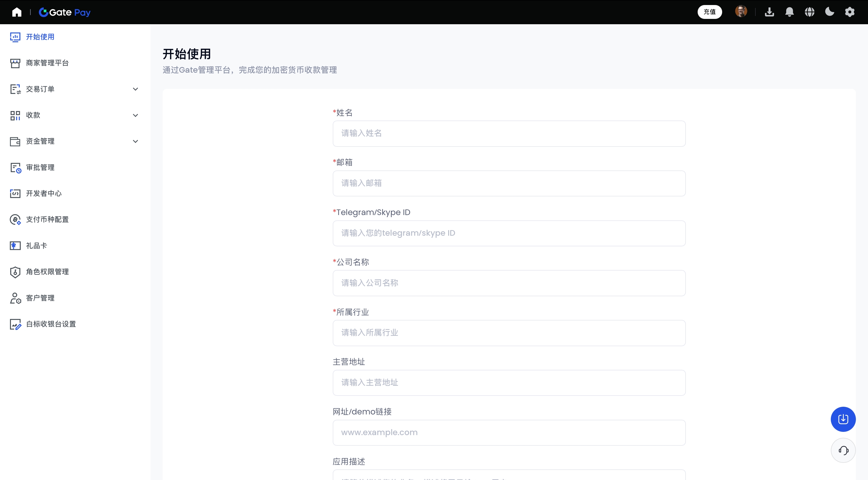Click the blue floating download app button
This screenshot has height=480, width=868.
[x=843, y=419]
